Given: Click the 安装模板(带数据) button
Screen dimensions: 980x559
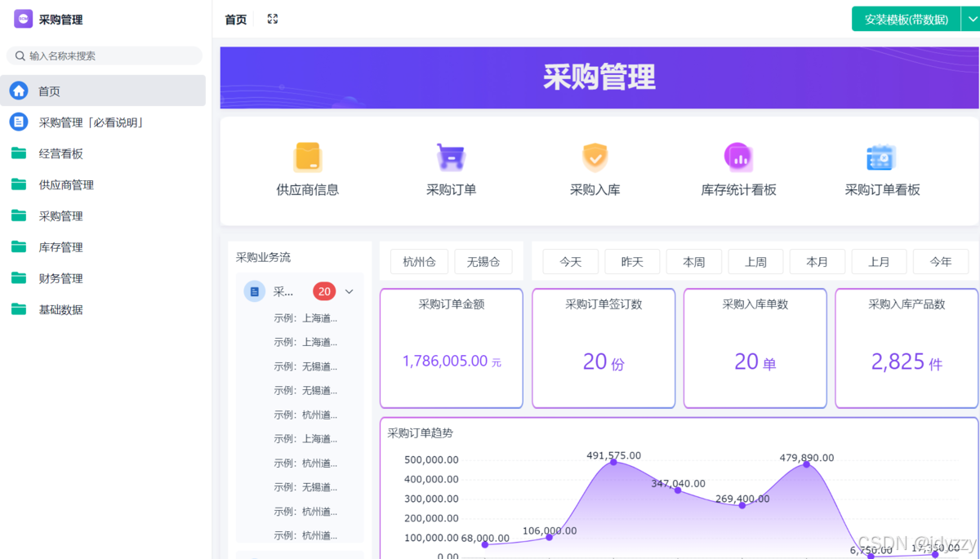Looking at the screenshot, I should click(906, 19).
